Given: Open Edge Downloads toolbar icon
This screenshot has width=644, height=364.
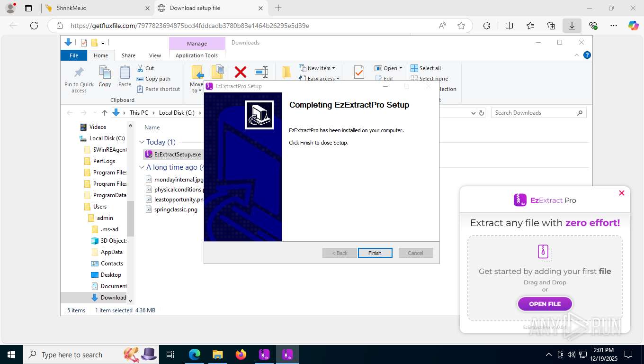Looking at the screenshot, I should click(572, 26).
